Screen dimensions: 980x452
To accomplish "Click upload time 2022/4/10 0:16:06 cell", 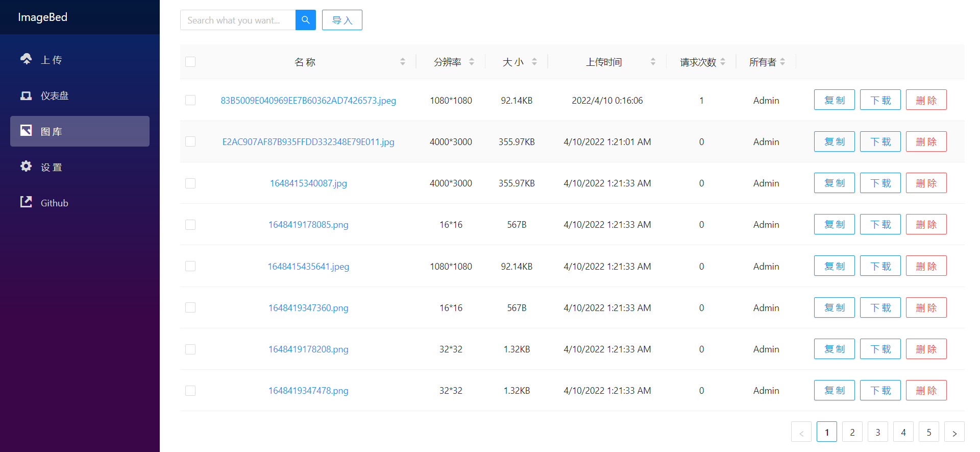I will (607, 101).
